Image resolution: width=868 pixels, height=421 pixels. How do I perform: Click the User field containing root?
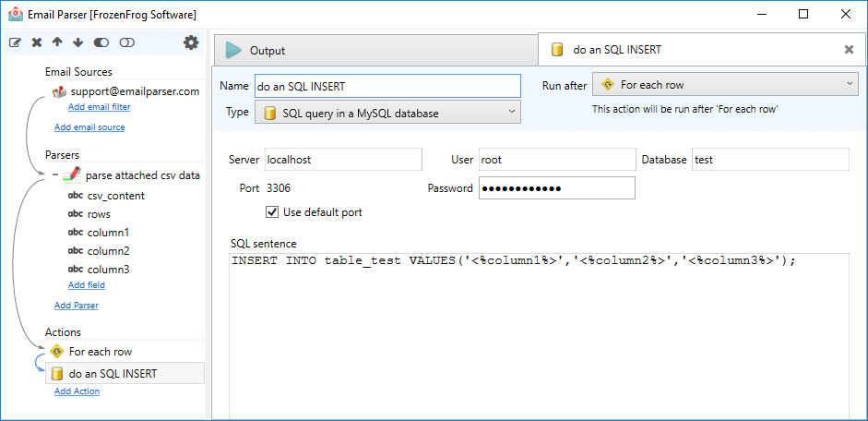[x=557, y=160]
